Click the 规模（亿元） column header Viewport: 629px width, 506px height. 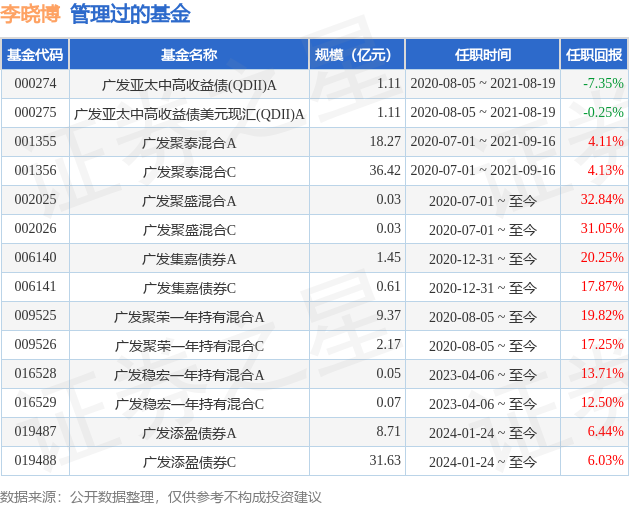click(x=357, y=55)
